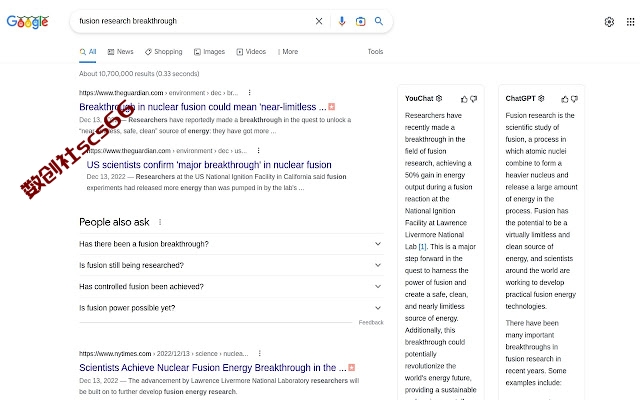The image size is (640, 400).
Task: Open the search Tools options
Action: click(x=375, y=52)
